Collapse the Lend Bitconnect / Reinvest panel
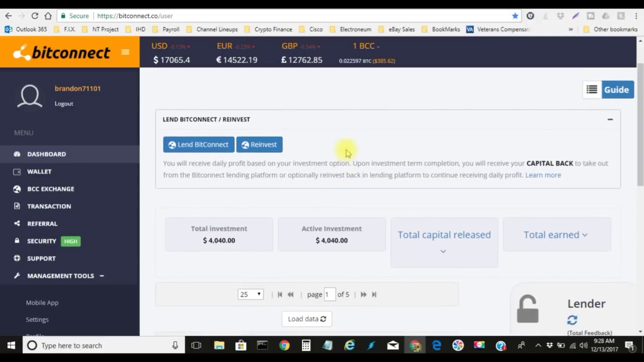The width and height of the screenshot is (644, 362). coord(610,119)
